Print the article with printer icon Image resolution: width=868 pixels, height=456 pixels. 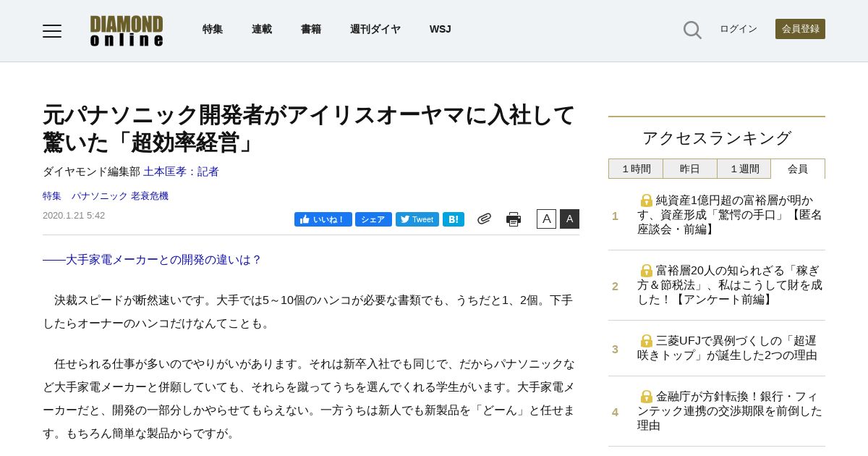514,219
